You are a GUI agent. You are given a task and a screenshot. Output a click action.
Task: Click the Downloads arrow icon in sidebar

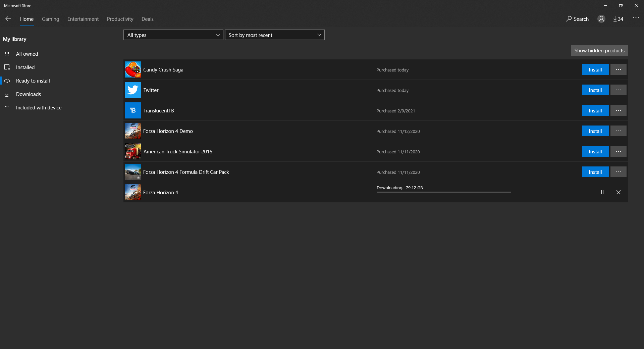click(7, 94)
